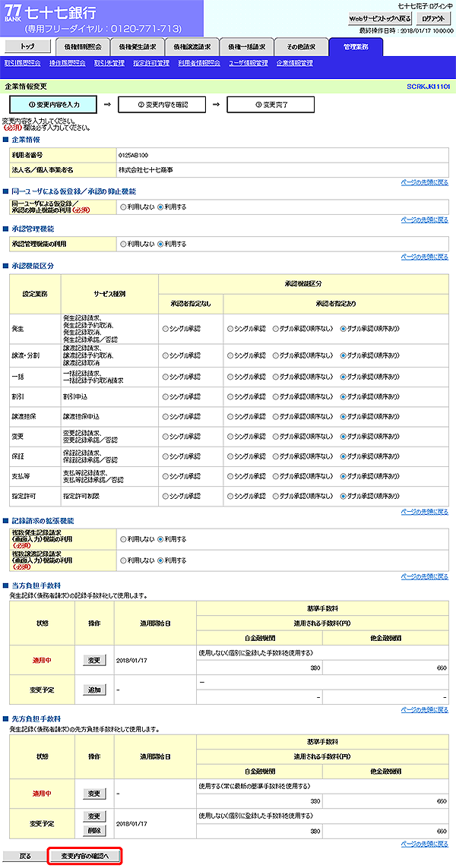The height and width of the screenshot is (868, 456).
Task: Click the 変更内容の確認へ button
Action: point(85,855)
